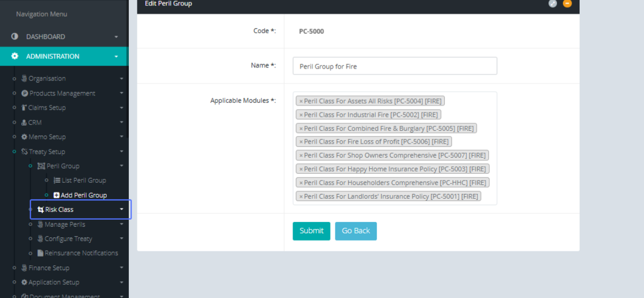This screenshot has height=298, width=644.
Task: Remove Combined Fire & Burglary tag
Action: 301,129
